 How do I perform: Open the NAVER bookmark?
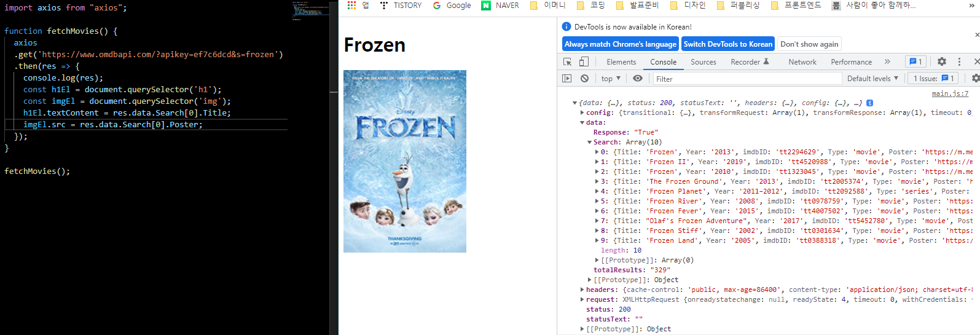[500, 5]
